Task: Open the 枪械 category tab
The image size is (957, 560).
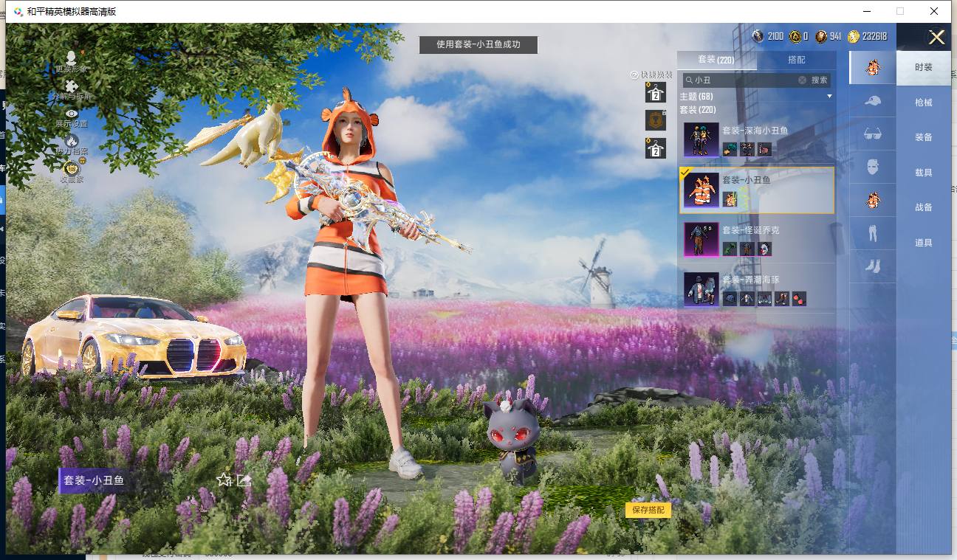Action: coord(924,103)
